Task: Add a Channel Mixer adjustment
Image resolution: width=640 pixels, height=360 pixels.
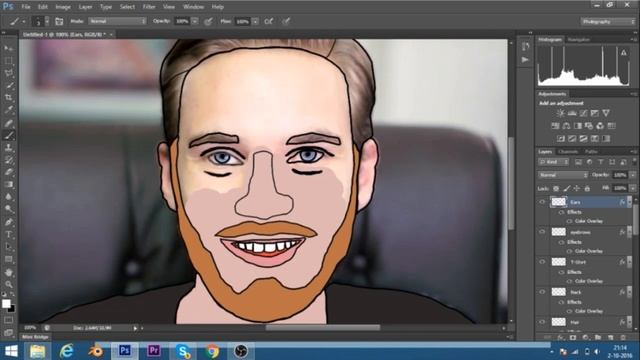Action: [600, 126]
